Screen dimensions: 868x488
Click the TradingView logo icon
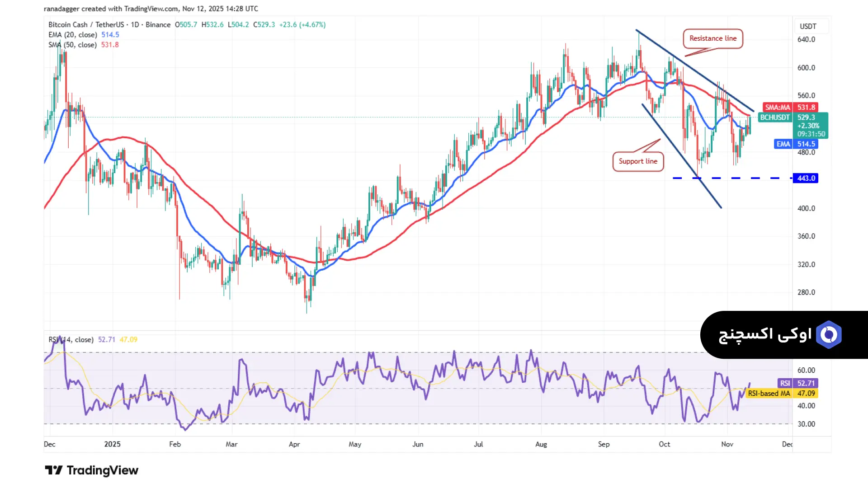tap(54, 470)
